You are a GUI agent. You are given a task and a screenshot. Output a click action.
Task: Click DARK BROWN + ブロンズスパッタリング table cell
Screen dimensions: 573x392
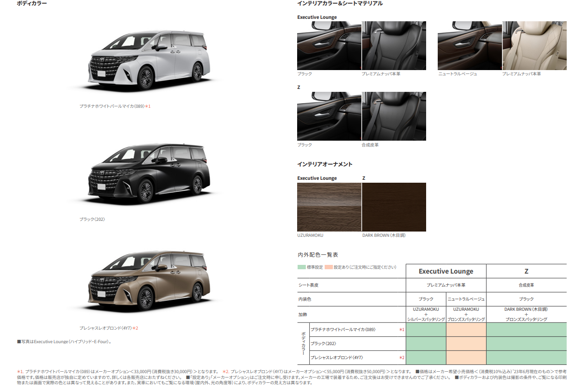tap(526, 315)
